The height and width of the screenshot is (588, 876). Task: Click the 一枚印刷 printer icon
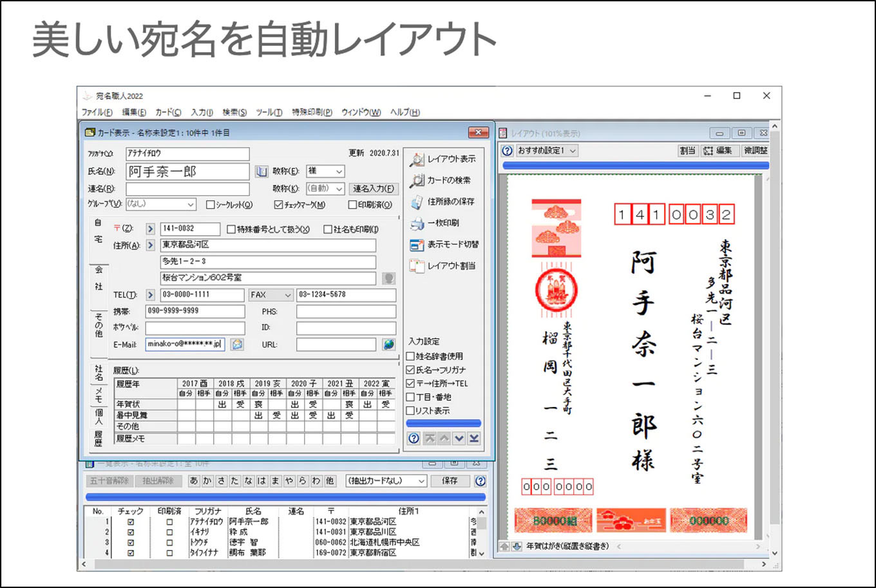pyautogui.click(x=417, y=223)
